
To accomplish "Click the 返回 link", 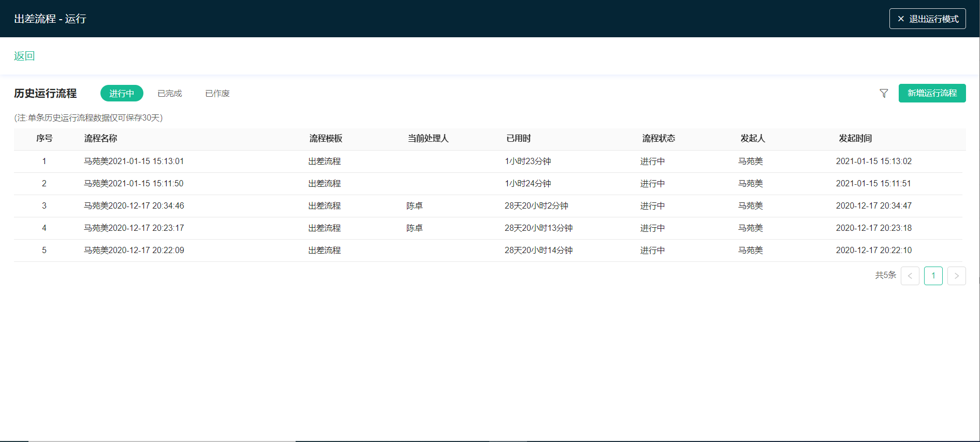I will [24, 56].
